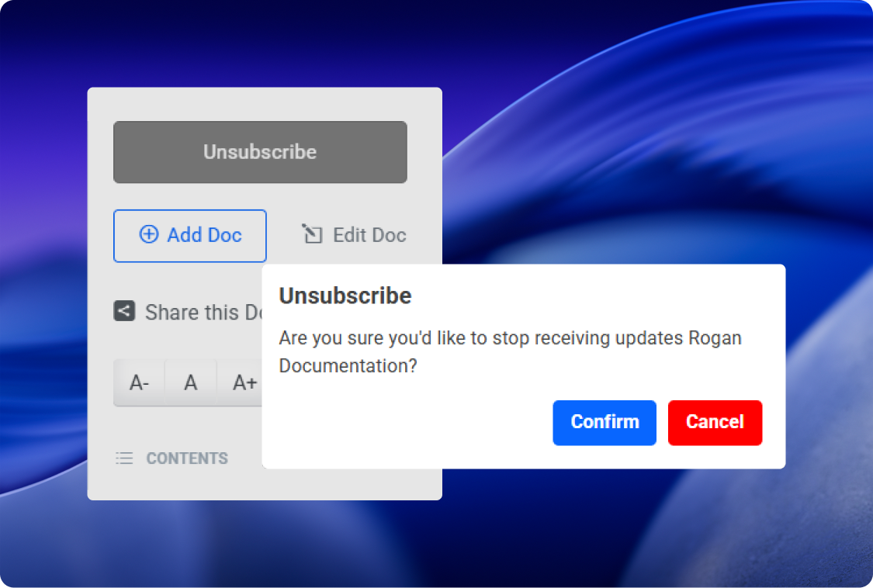
Task: Click the plus circle icon in Add Doc
Action: [148, 235]
